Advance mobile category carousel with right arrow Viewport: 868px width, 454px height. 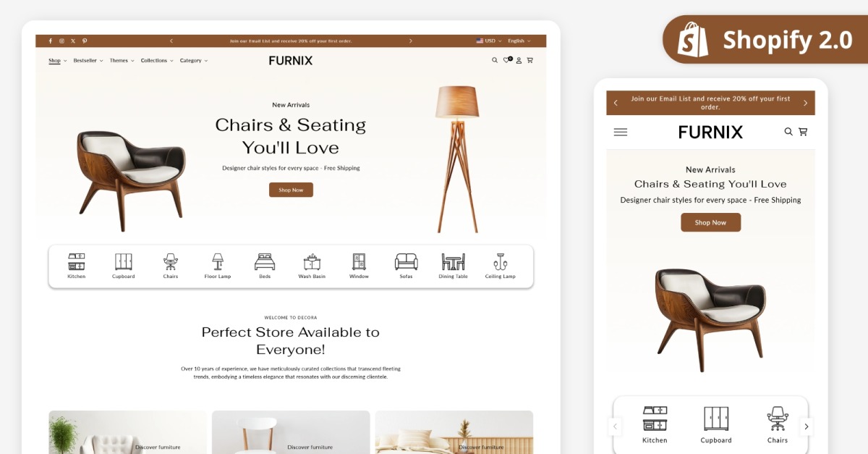point(806,426)
